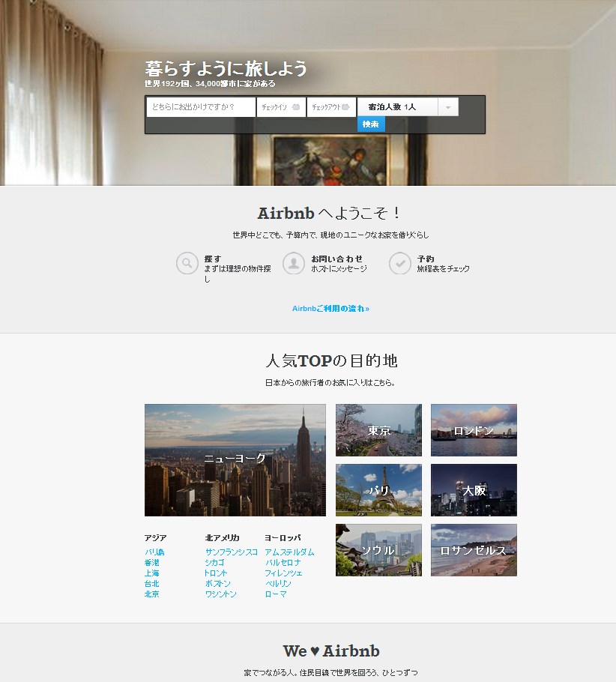Click the 北アメリカ column heading
This screenshot has width=616, height=682.
click(223, 537)
